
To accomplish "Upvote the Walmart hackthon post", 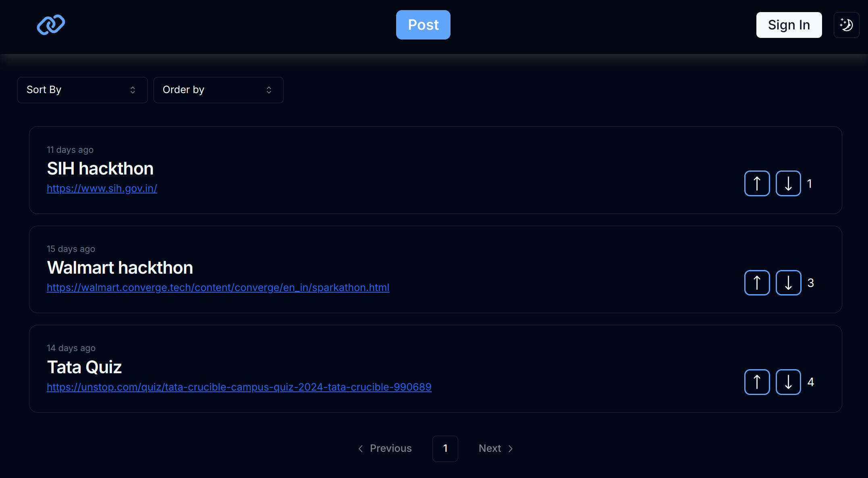I will tap(757, 283).
